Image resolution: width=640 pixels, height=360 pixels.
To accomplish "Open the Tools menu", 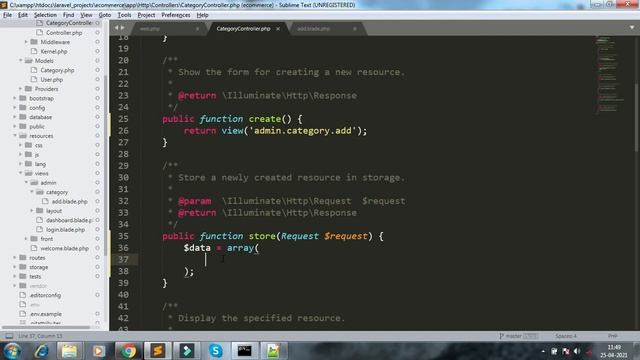I will (x=124, y=15).
